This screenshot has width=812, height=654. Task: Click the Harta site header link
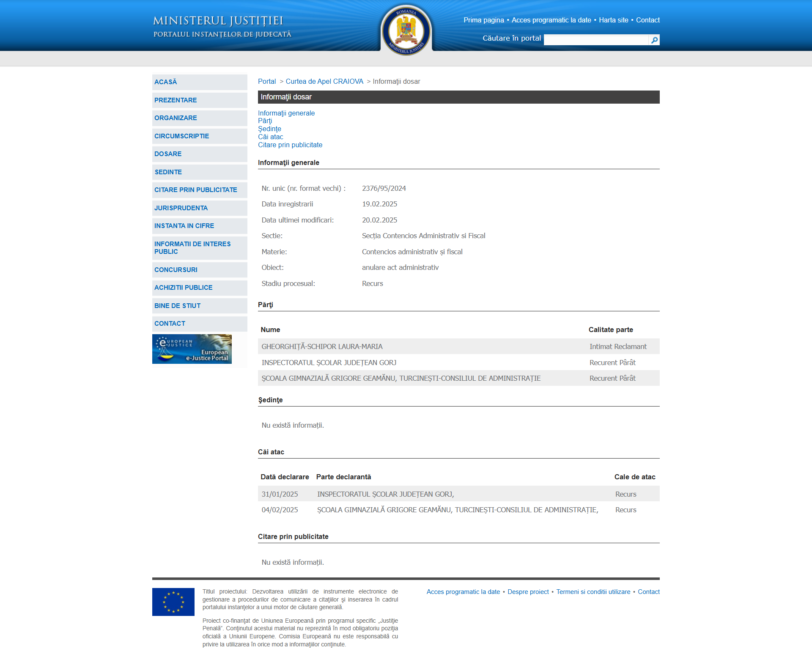(613, 20)
